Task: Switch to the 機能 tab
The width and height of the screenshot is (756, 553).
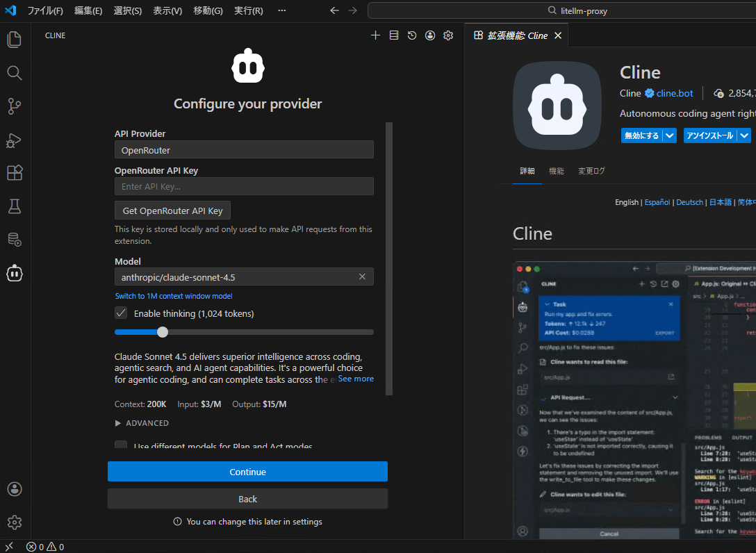Action: 557,171
